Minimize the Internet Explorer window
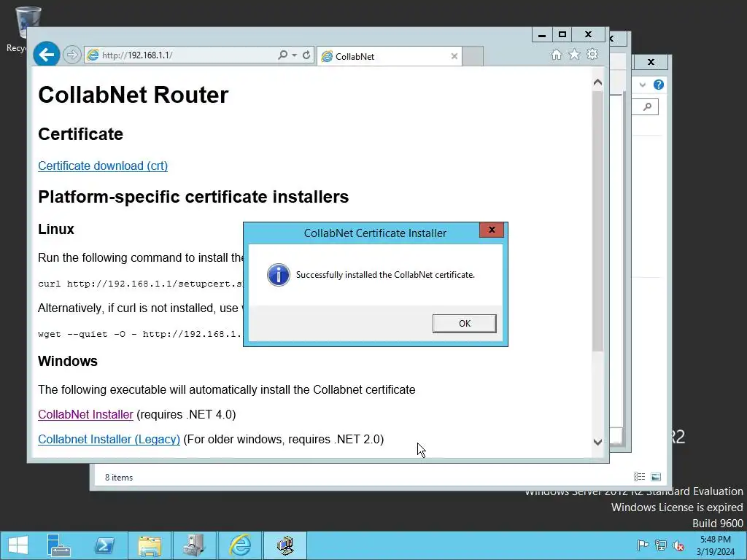This screenshot has width=747, height=560. point(542,35)
